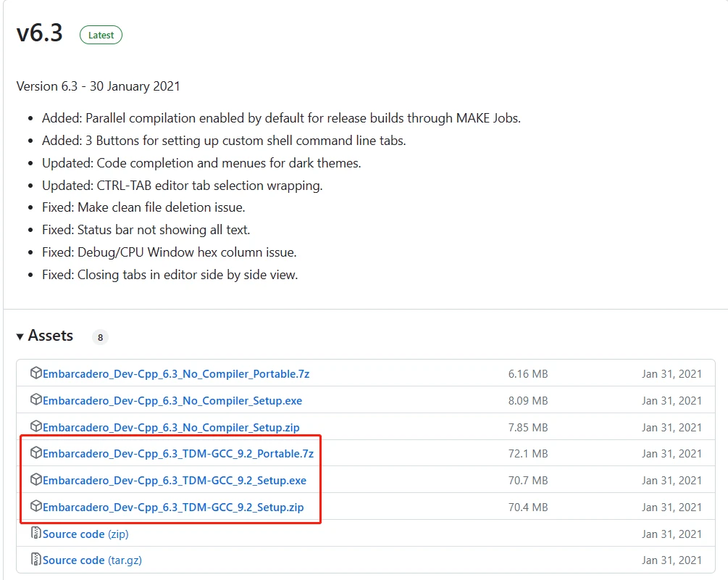This screenshot has height=580, width=728.
Task: Download Embarcadero_Dev-Cpp_6.3_TDM-GCC_9.2_Setup.zip
Action: coord(173,507)
